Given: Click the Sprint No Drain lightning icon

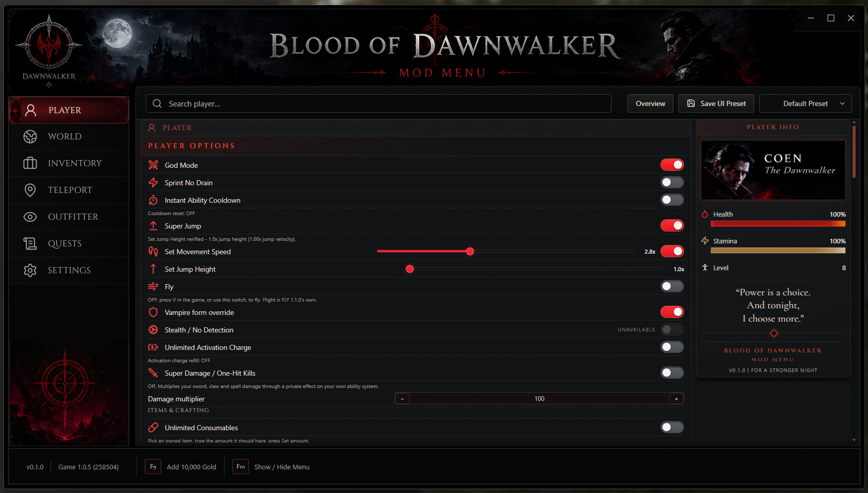Looking at the screenshot, I should pyautogui.click(x=153, y=182).
